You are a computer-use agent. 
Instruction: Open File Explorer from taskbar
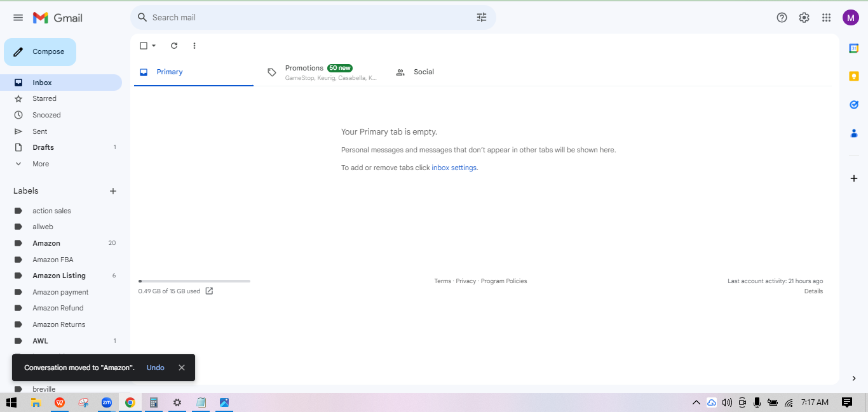36,402
